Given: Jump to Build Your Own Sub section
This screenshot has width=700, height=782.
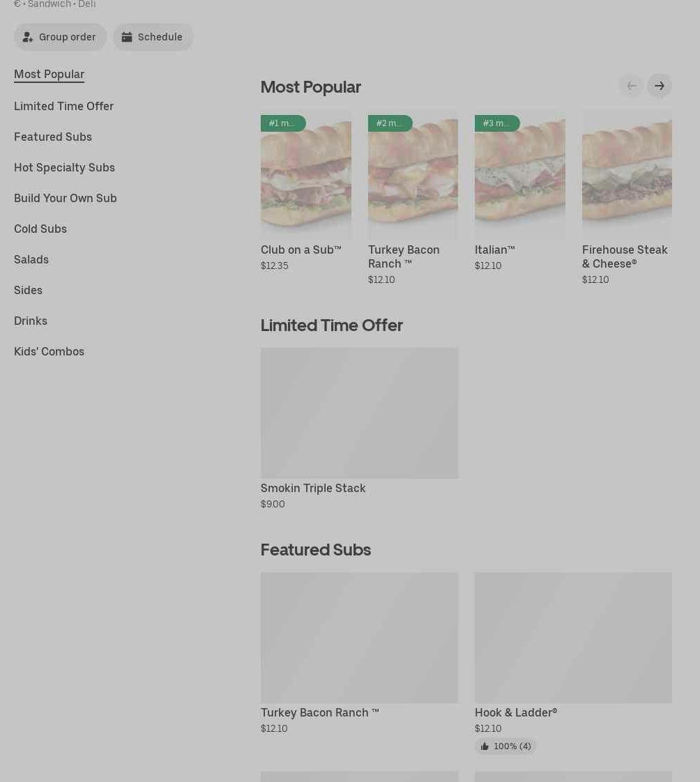Looking at the screenshot, I should point(66,198).
